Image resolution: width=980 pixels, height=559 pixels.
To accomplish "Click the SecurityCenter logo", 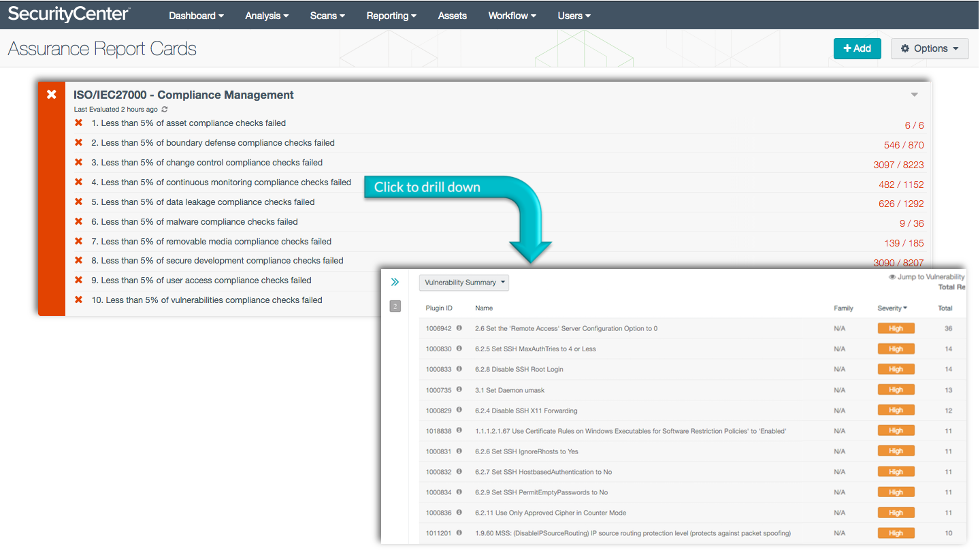I will [69, 14].
